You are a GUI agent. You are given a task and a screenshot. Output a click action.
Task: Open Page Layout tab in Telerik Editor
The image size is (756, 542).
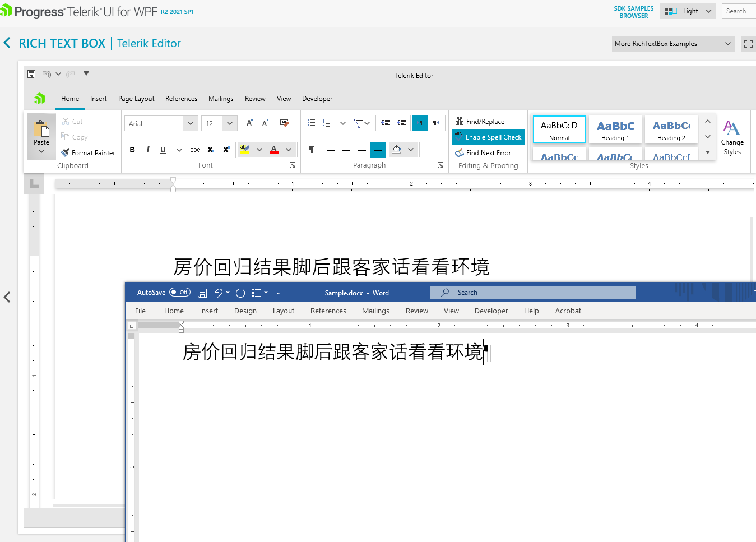click(136, 99)
